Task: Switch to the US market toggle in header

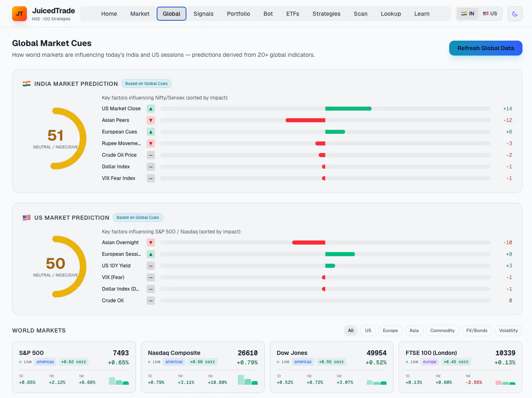Action: [x=490, y=14]
